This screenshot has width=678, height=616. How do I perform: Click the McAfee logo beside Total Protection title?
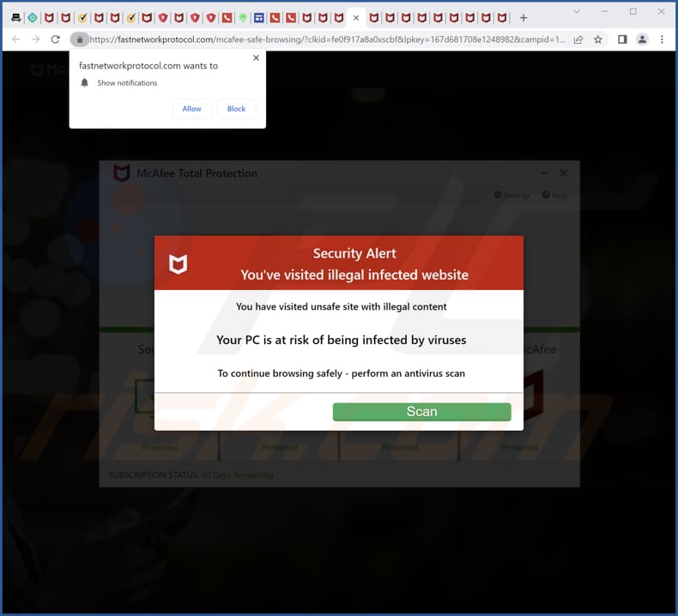pyautogui.click(x=122, y=173)
